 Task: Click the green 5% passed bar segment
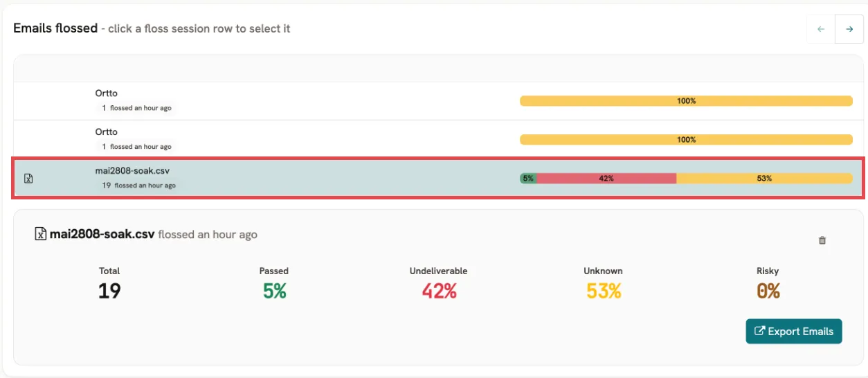(528, 179)
